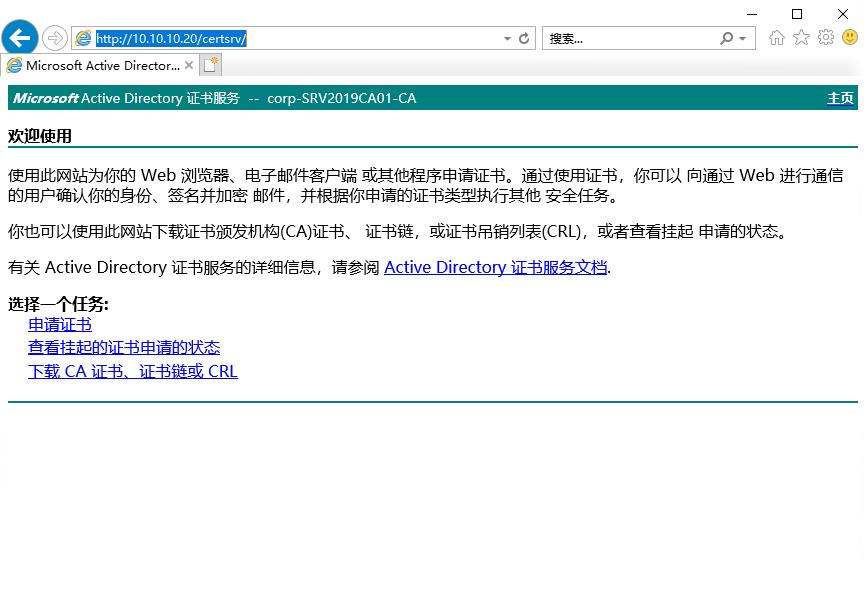Open a new tab with the new tab button
Viewport: 866px width, 591px height.
[x=210, y=64]
